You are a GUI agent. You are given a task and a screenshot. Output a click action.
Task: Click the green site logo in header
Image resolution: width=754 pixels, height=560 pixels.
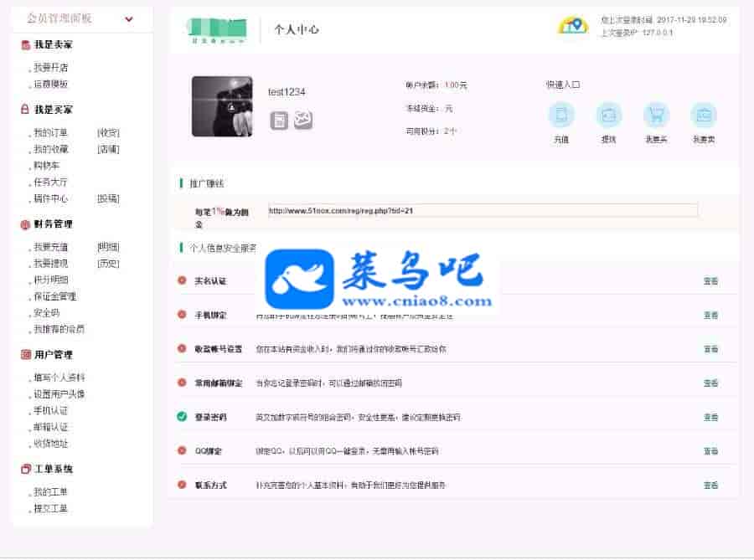tap(216, 29)
